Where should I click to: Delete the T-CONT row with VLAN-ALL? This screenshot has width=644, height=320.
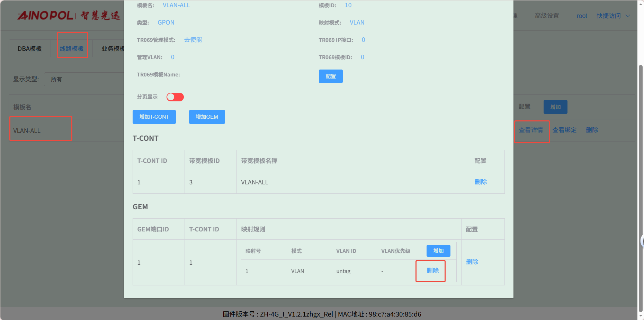click(x=481, y=182)
